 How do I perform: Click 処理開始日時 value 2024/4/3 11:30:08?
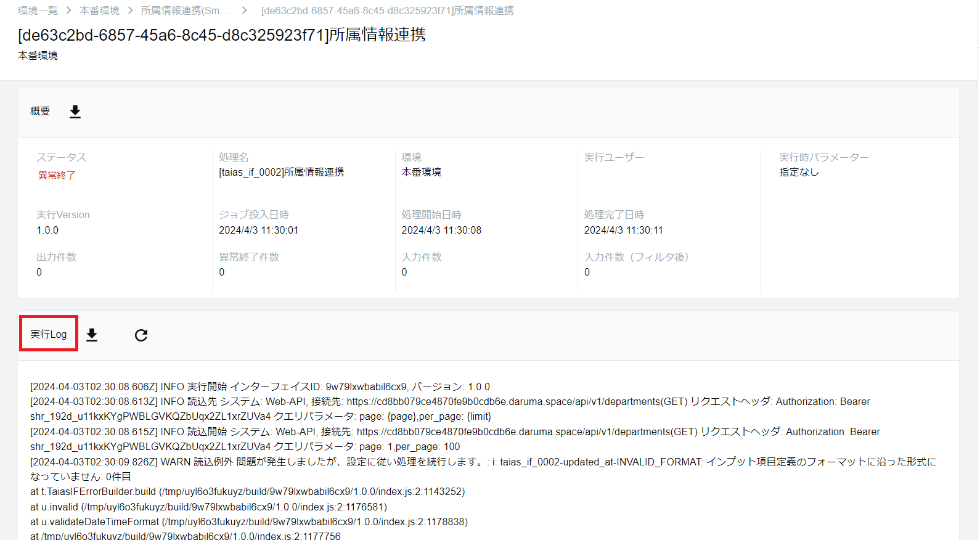[x=441, y=230]
